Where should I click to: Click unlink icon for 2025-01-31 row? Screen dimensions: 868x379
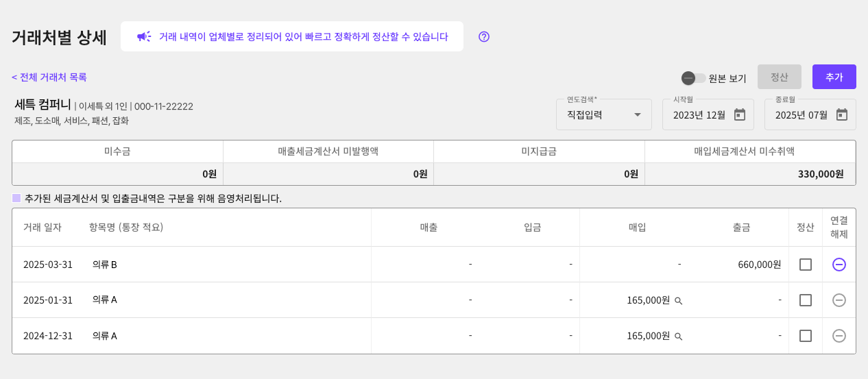[x=839, y=300]
